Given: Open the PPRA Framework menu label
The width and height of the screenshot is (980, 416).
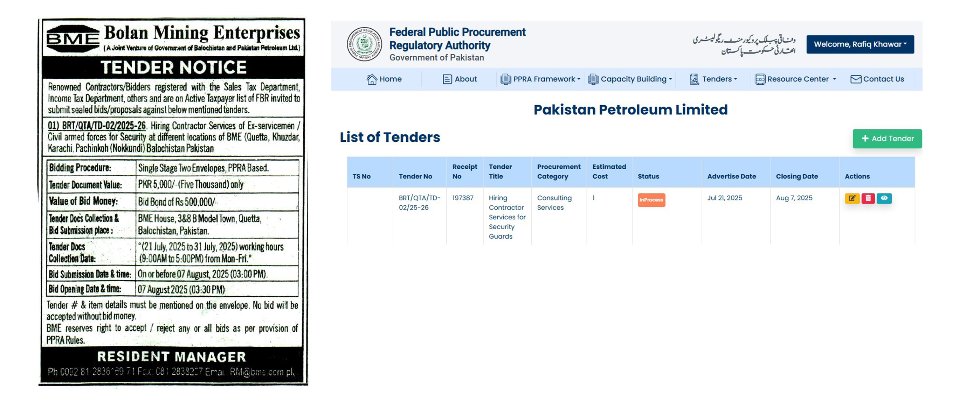Looking at the screenshot, I should 544,79.
